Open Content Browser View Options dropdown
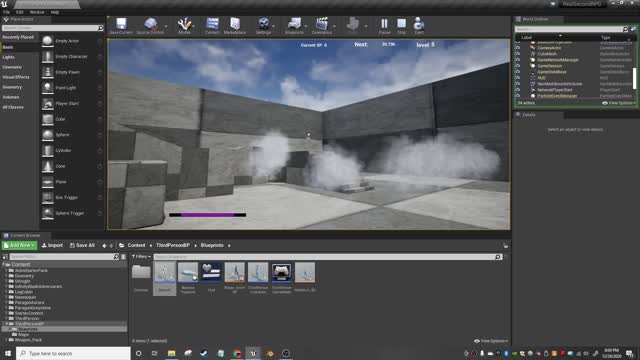Screen dimensions: 640x360 [x=491, y=341]
